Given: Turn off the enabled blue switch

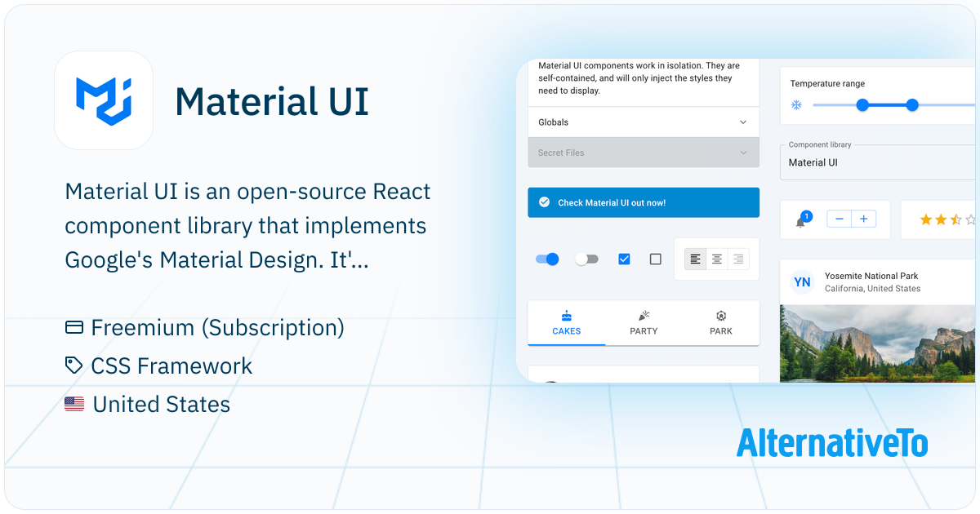Looking at the screenshot, I should 547,259.
